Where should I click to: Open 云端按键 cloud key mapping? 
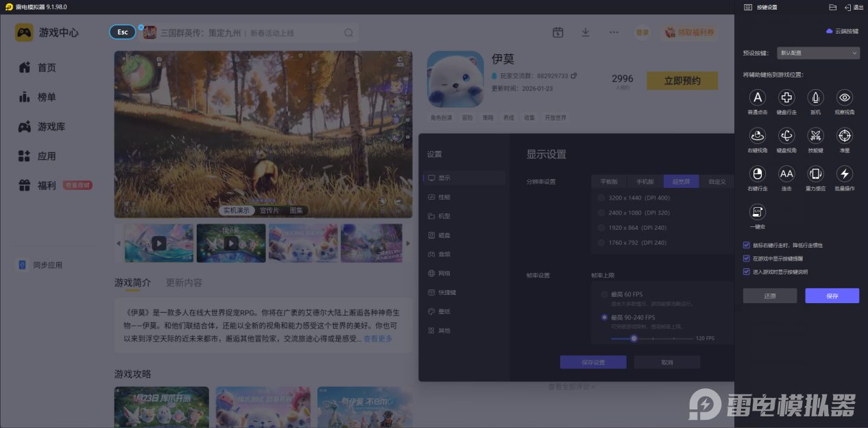843,32
